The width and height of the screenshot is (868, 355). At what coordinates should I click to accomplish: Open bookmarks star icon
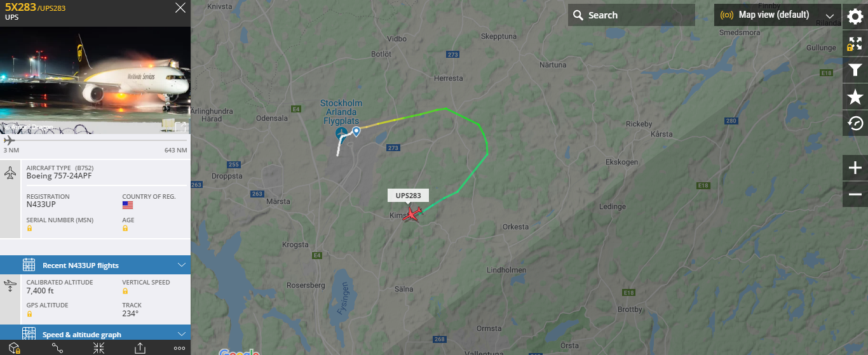tap(855, 97)
